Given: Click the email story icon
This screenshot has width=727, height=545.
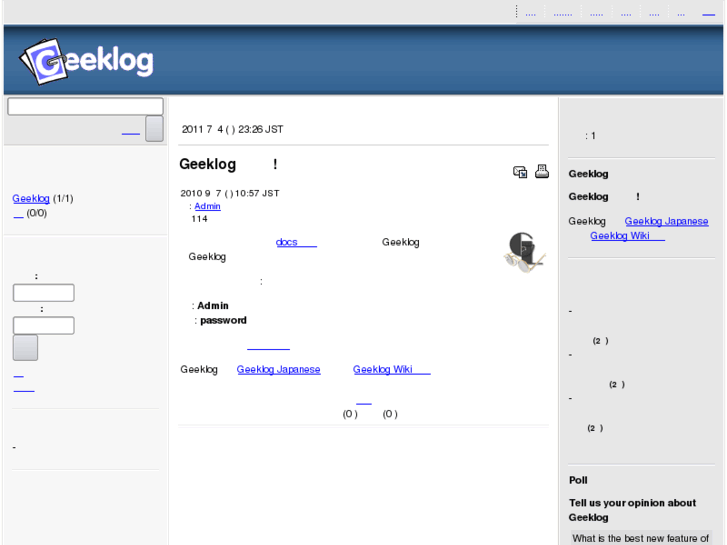Looking at the screenshot, I should click(520, 172).
